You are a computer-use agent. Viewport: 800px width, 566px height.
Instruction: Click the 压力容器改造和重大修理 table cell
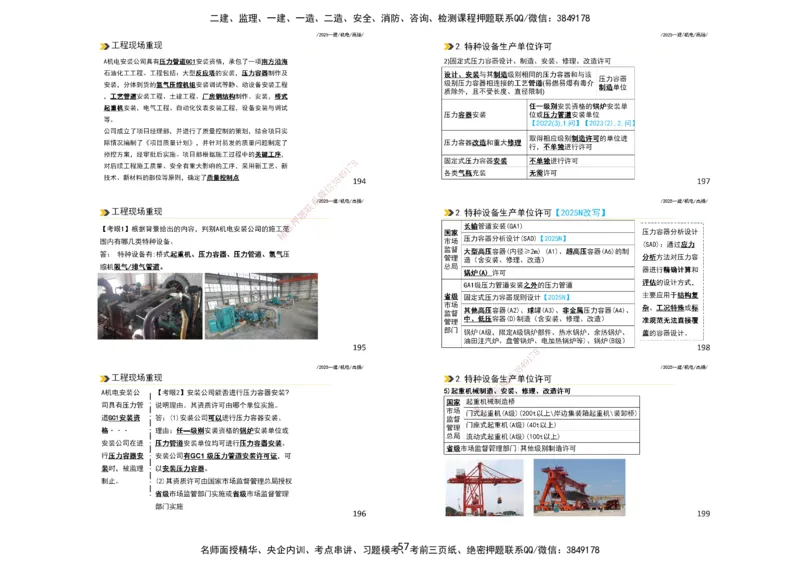tap(484, 142)
